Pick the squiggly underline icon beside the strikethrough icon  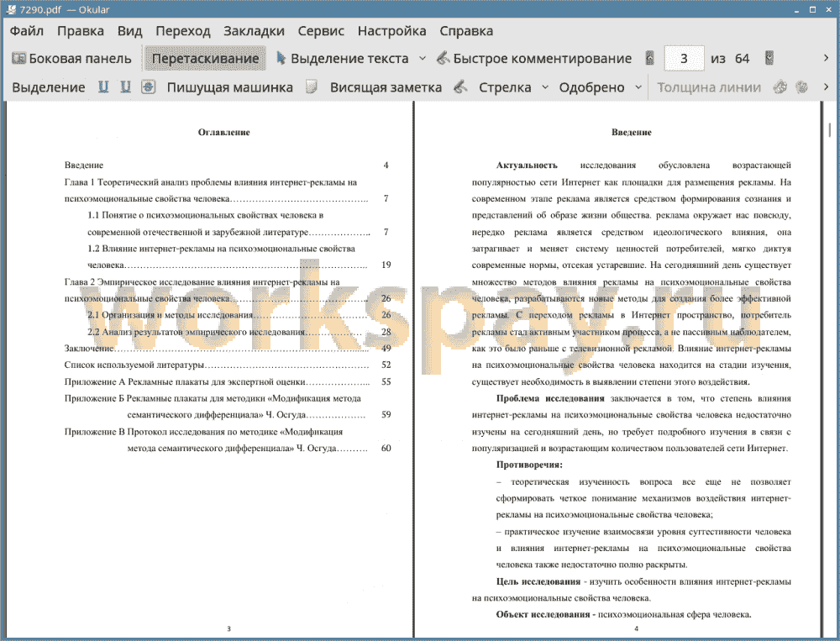click(125, 87)
